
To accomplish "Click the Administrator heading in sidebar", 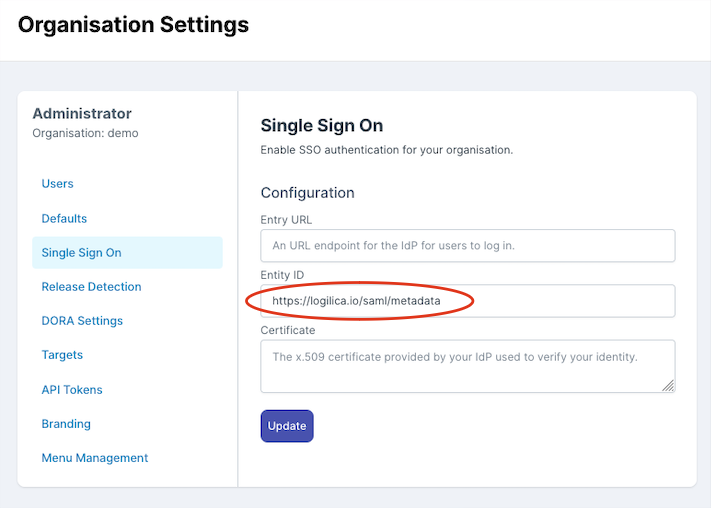I will [82, 114].
